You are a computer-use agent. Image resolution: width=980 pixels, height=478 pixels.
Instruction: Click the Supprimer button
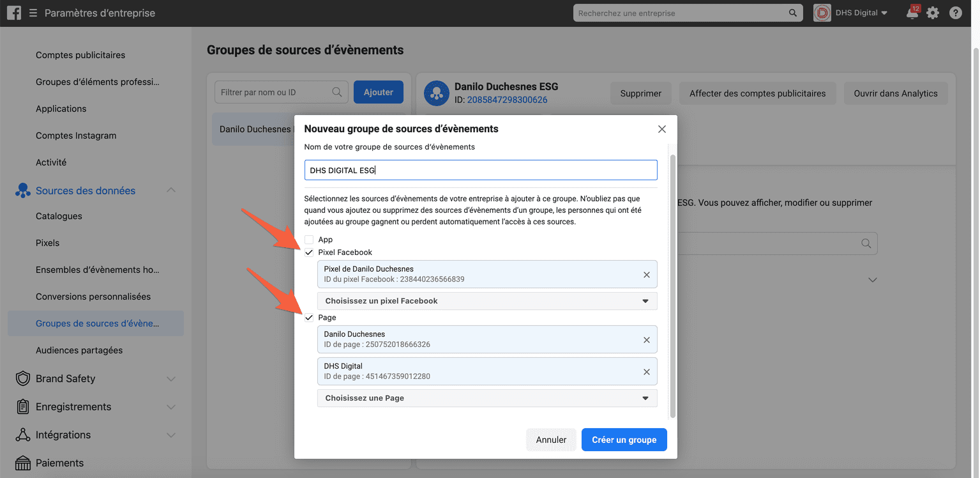point(641,93)
